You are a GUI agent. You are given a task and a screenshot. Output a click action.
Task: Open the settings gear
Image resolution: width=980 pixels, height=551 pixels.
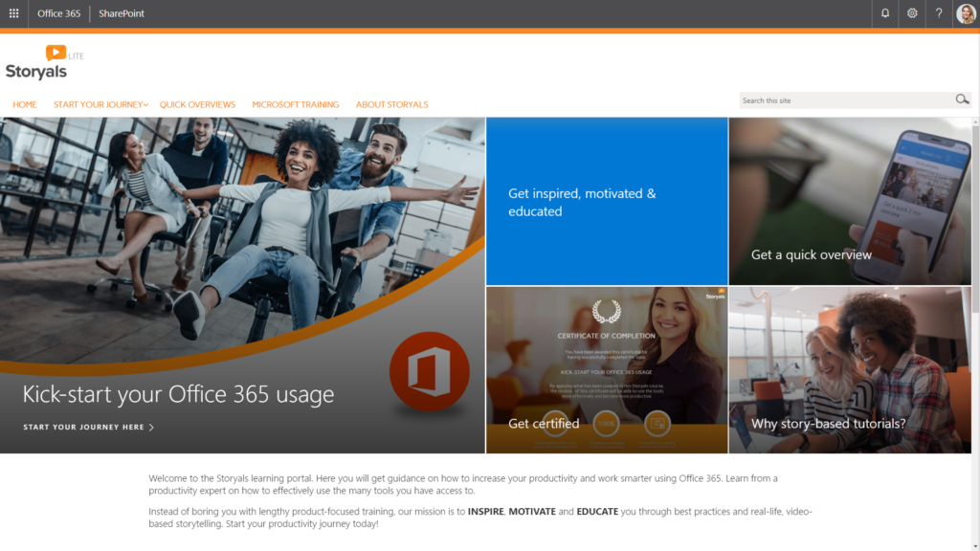[912, 13]
